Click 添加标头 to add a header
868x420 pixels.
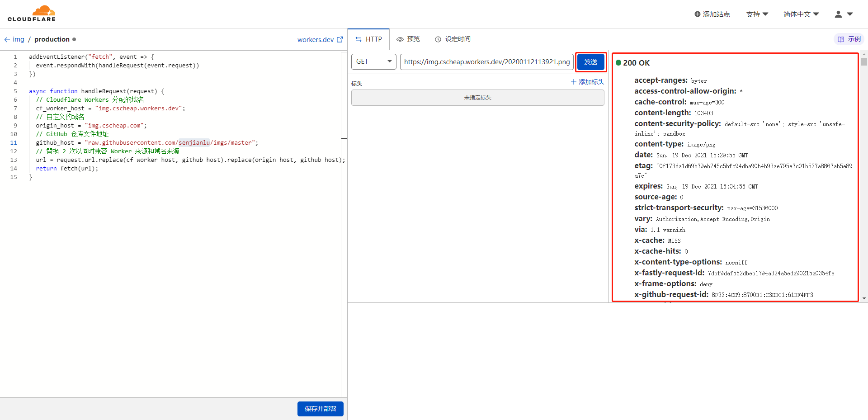pyautogui.click(x=587, y=82)
